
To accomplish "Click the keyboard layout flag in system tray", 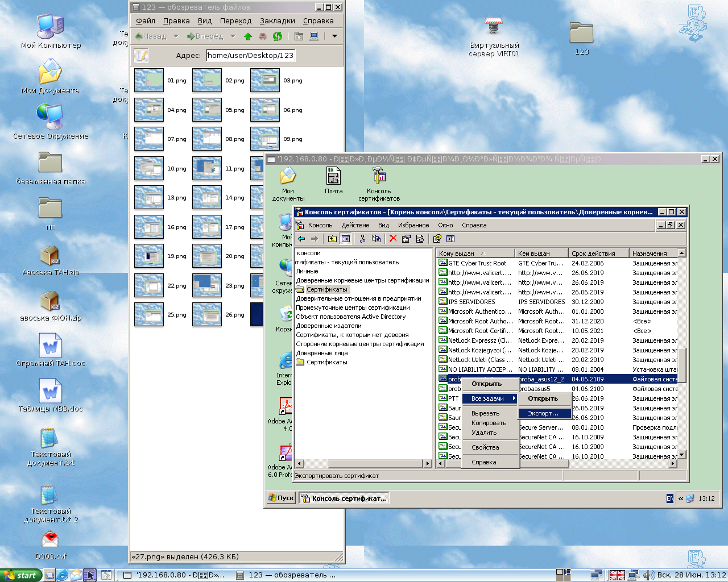I will tap(617, 575).
